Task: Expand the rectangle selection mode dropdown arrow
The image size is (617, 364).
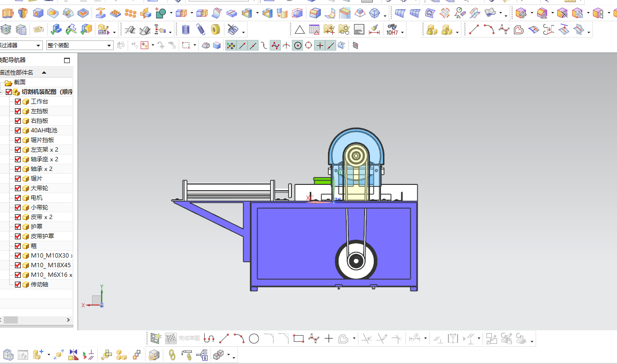Action: click(195, 45)
